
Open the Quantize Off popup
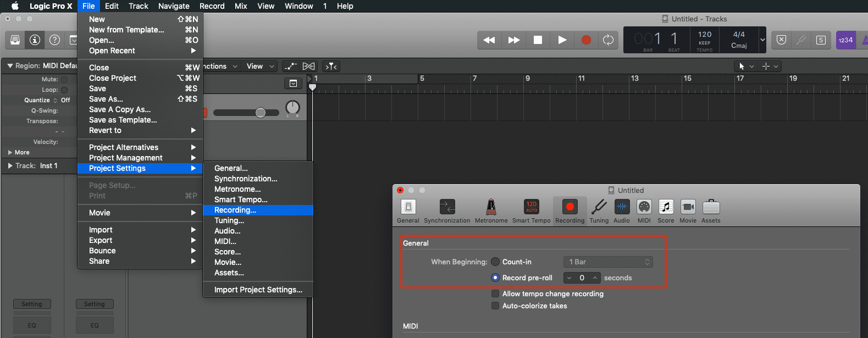(x=65, y=100)
